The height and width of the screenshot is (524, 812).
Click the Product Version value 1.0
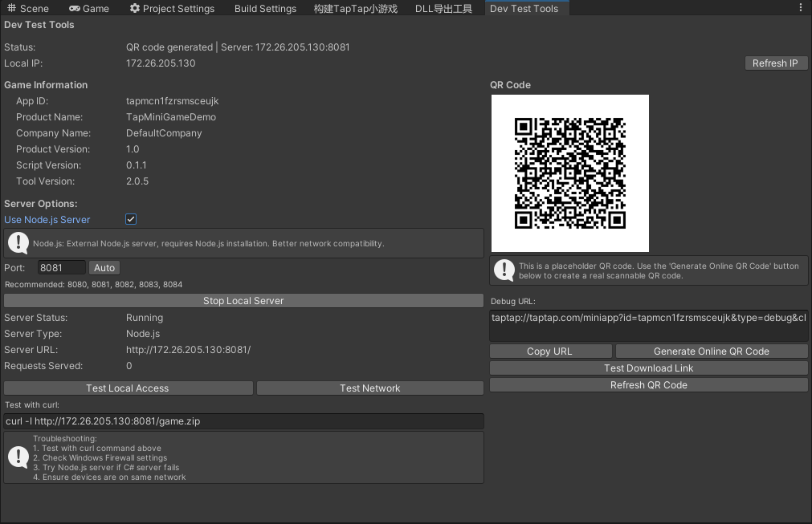tap(133, 149)
